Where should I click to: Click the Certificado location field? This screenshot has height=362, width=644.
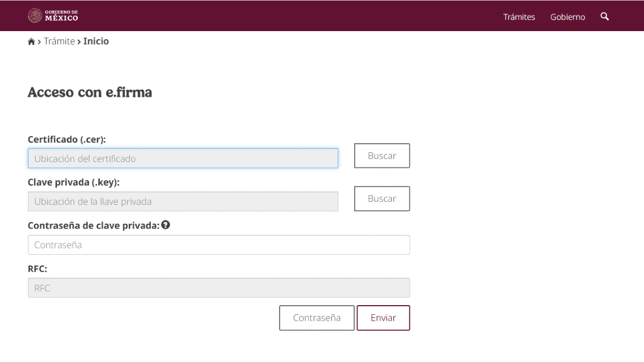(x=183, y=158)
